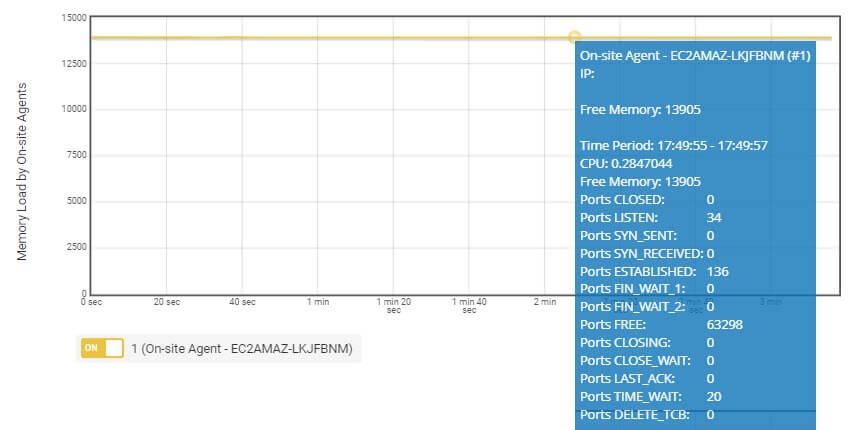This screenshot has height=430, width=848.
Task: Click the y-axis label "12500"
Action: pyautogui.click(x=74, y=64)
